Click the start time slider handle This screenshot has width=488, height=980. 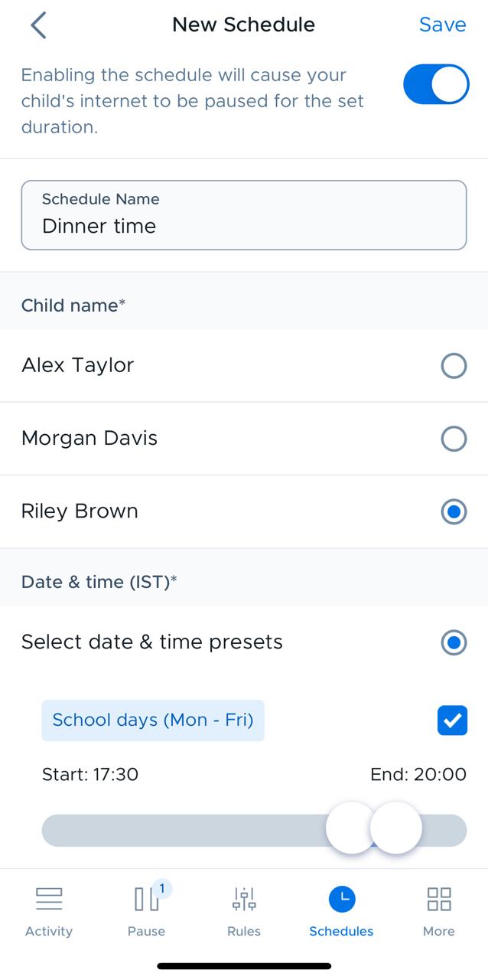tap(351, 829)
